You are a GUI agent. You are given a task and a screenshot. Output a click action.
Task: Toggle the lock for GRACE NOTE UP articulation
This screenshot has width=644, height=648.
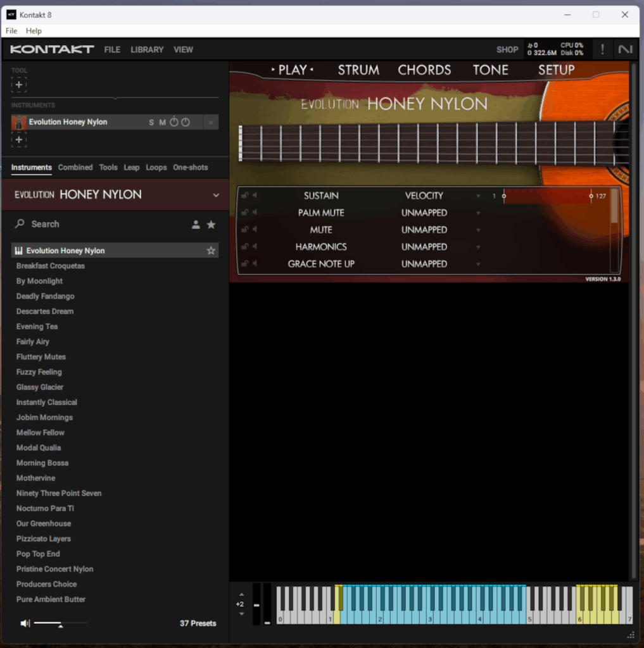[x=244, y=264]
